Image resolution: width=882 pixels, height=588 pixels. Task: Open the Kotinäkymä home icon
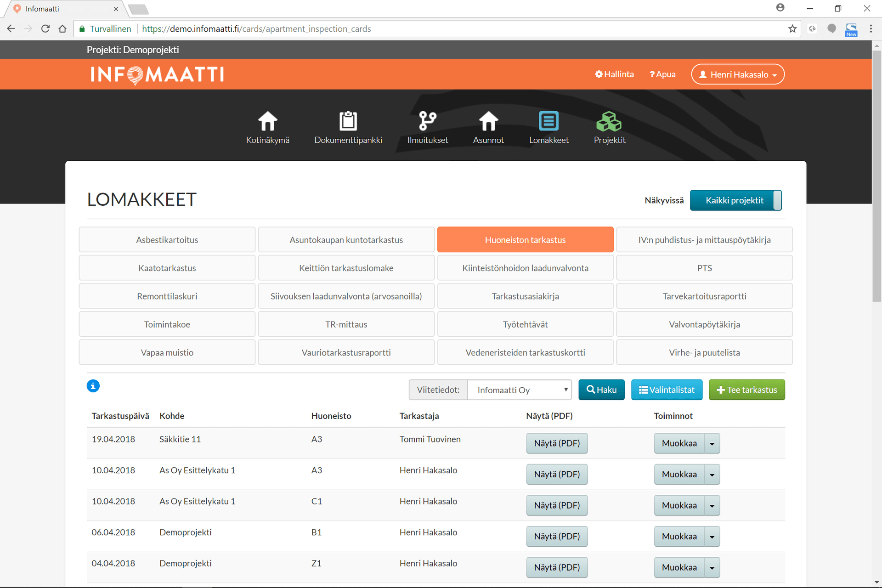coord(267,122)
